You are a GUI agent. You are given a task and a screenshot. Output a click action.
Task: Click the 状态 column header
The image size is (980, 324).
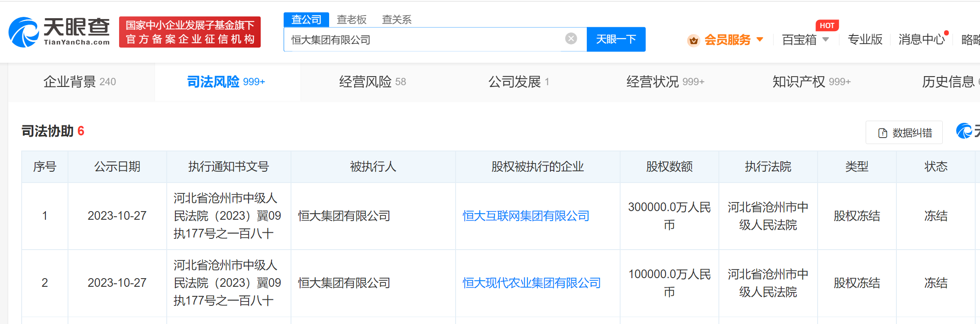936,167
